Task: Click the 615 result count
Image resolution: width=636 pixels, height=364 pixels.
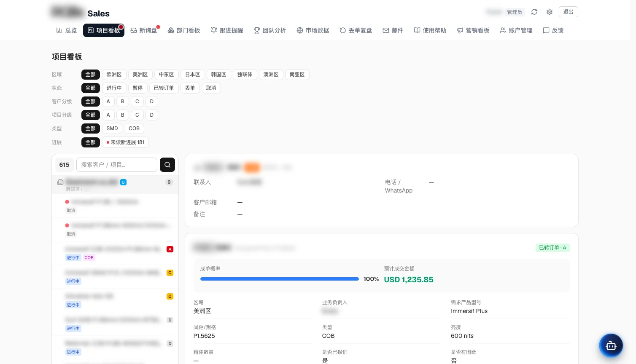Action: click(65, 165)
